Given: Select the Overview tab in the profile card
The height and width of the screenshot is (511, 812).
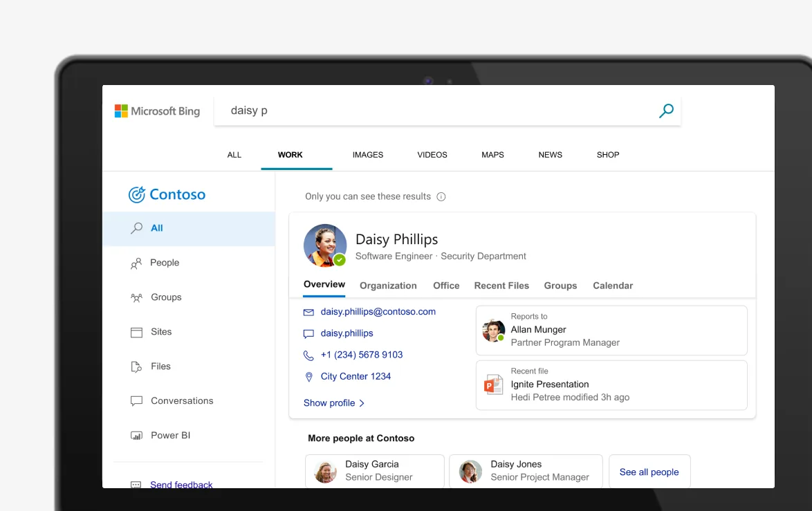Looking at the screenshot, I should (324, 285).
